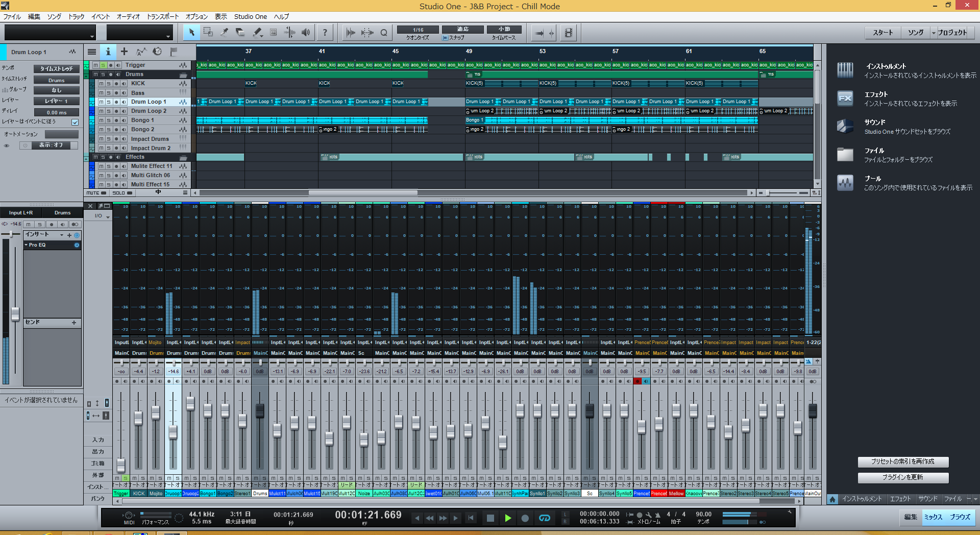Switch to the エフェクト browser tab
The height and width of the screenshot is (535, 980).
[900, 499]
